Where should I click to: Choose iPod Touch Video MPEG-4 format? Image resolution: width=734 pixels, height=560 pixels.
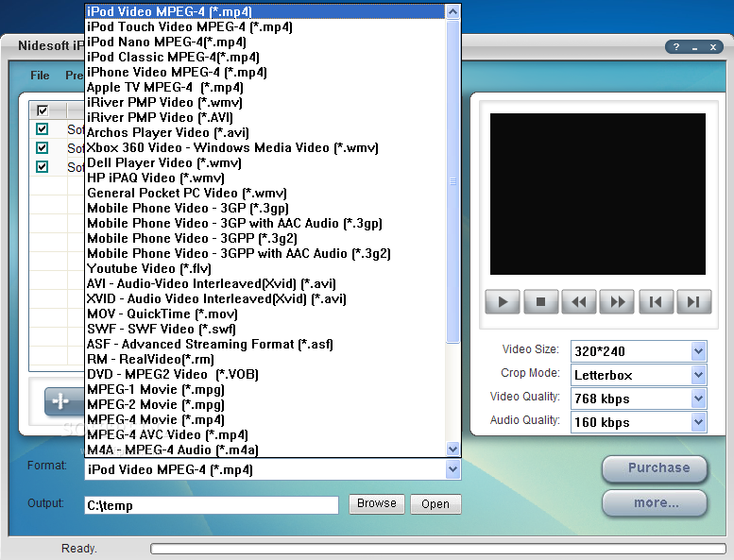(x=265, y=26)
